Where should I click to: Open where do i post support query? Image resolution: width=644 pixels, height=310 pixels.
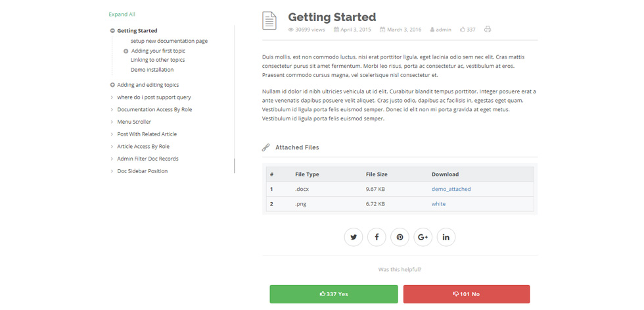(154, 97)
